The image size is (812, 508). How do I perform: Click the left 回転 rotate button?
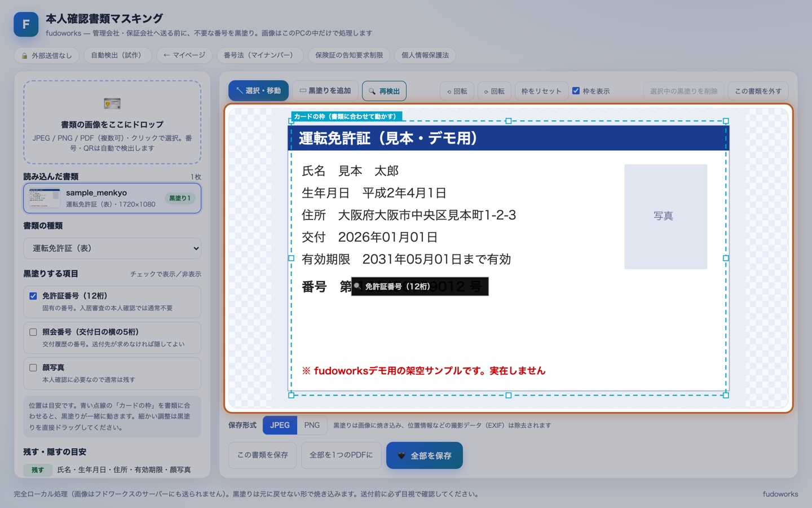457,91
